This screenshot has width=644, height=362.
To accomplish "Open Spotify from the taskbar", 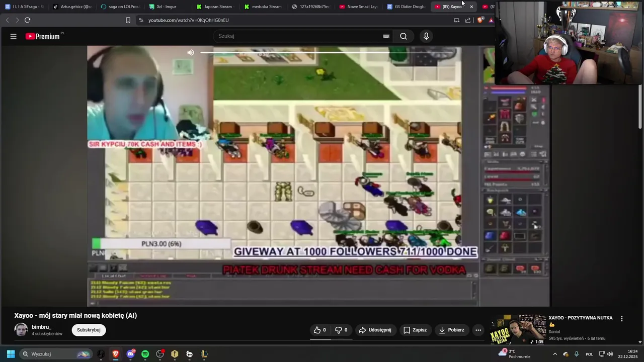I will pos(145,354).
